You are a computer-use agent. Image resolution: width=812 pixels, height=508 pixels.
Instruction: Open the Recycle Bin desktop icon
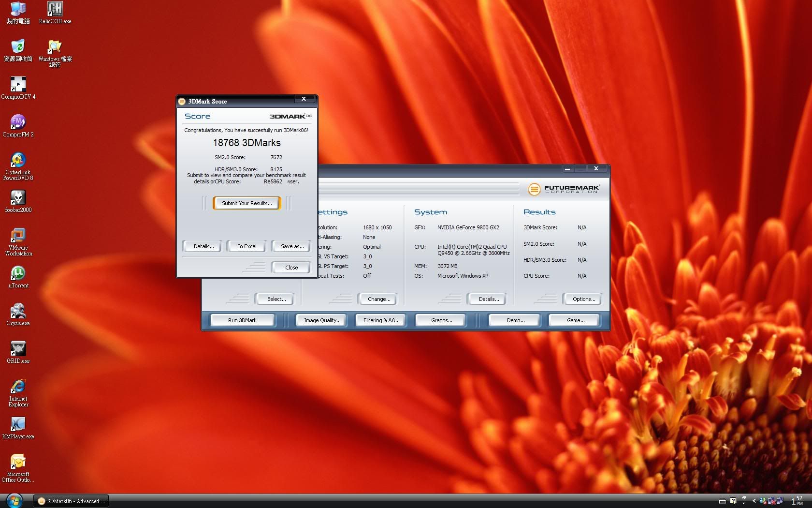tap(18, 50)
